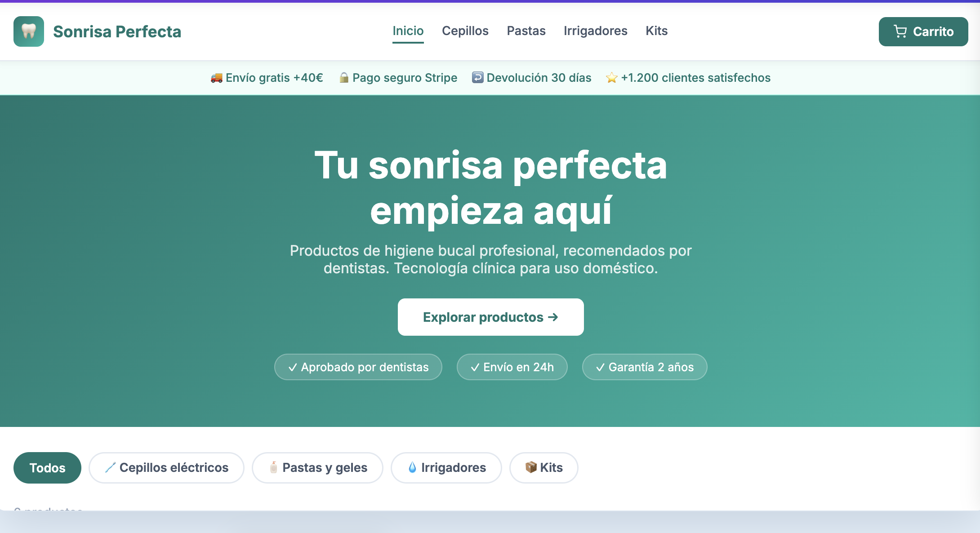980x533 pixels.
Task: Click the padlock secure payment icon
Action: 344,78
